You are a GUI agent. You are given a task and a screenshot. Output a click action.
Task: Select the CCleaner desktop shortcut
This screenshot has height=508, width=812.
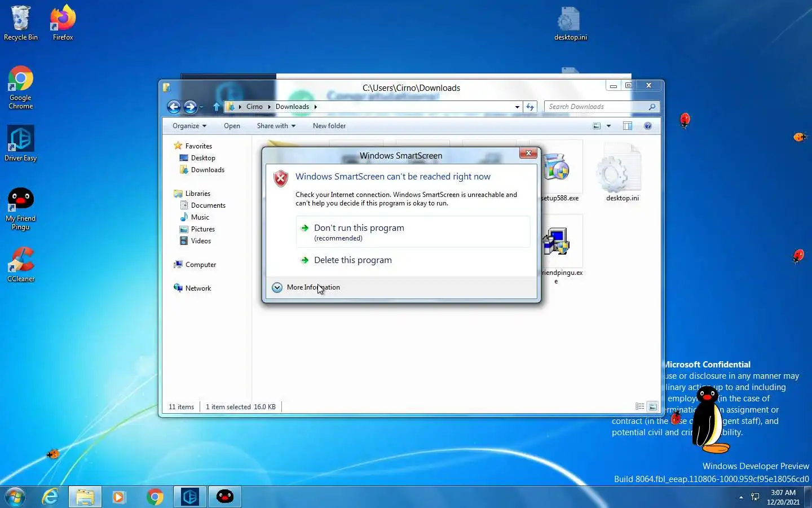(20, 265)
